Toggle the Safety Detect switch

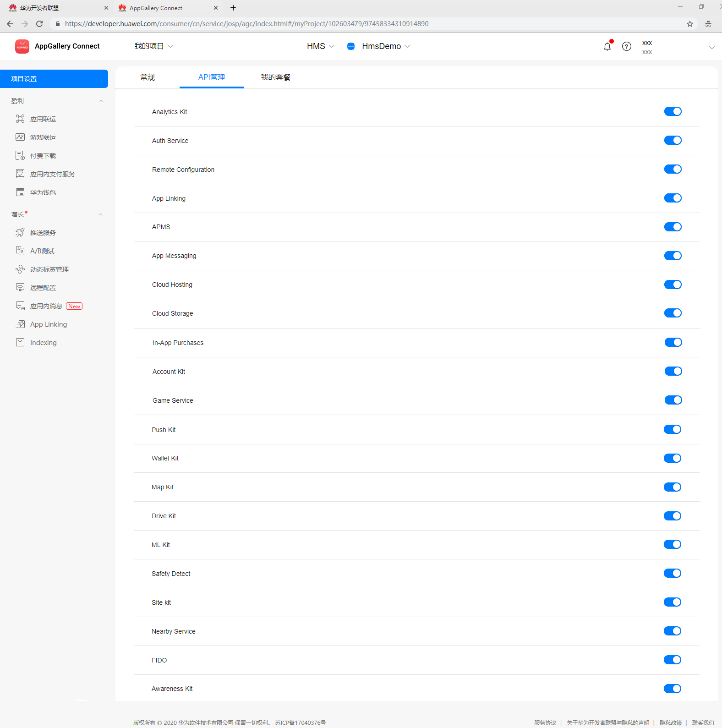coord(673,574)
